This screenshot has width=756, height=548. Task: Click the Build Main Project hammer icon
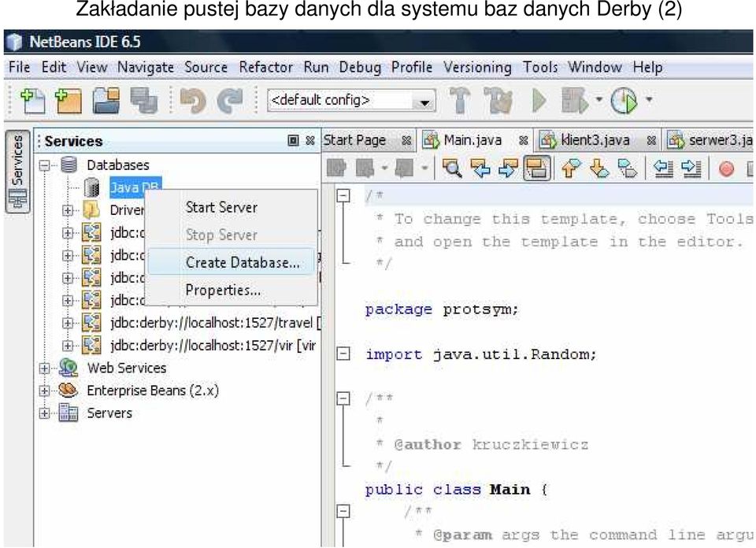[x=460, y=100]
